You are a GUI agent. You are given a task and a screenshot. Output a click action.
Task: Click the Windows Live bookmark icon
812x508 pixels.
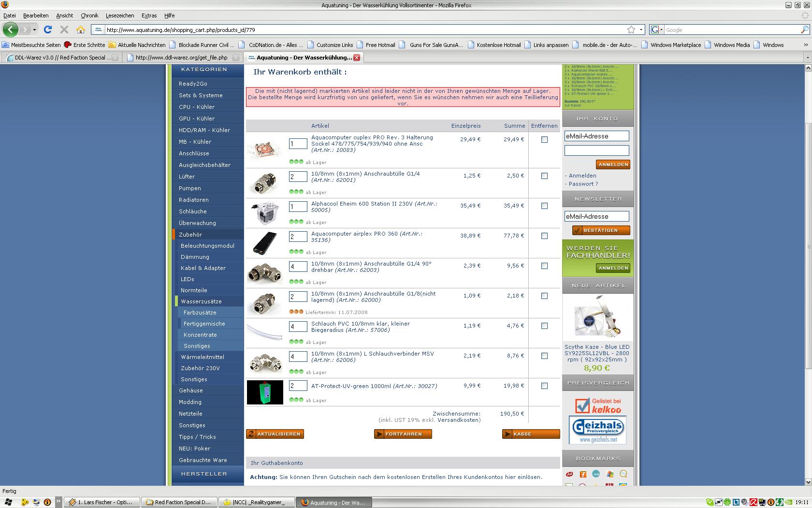click(609, 474)
